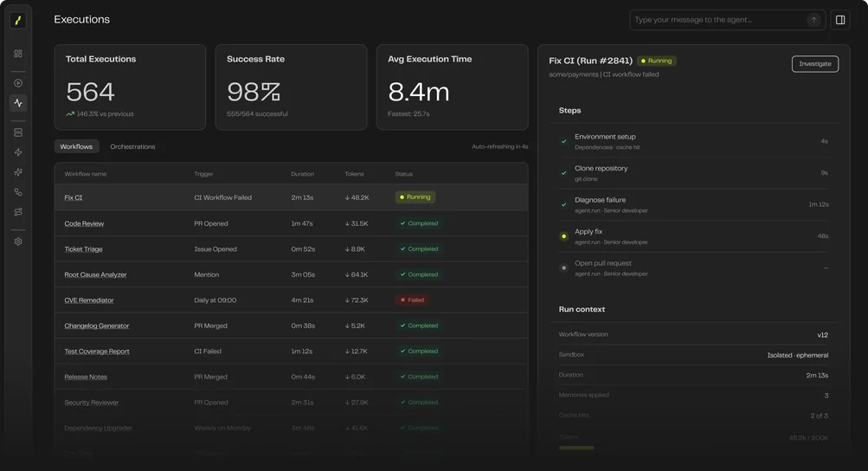This screenshot has width=868, height=471.
Task: Click the Fix CI (Run #2841) title
Action: point(591,61)
